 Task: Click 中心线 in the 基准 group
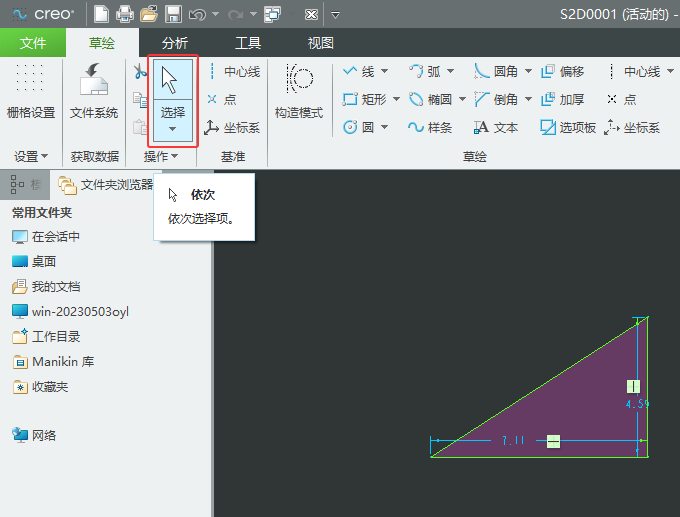[234, 72]
